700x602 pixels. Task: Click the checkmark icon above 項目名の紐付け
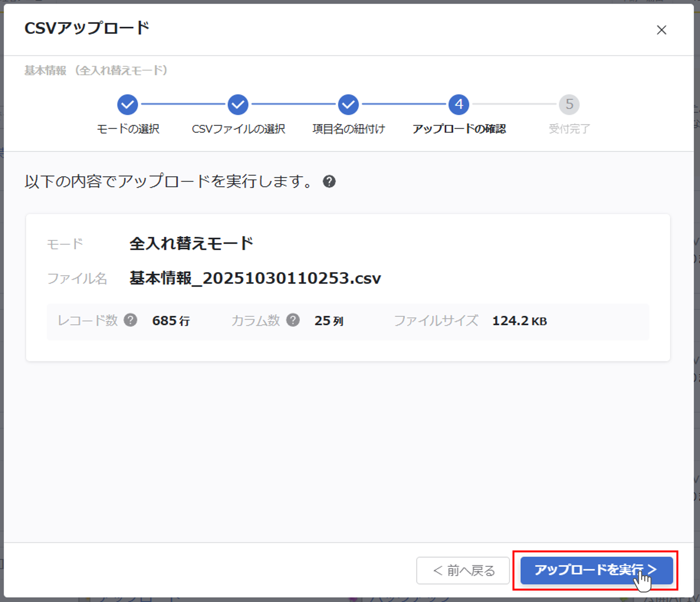pyautogui.click(x=348, y=104)
